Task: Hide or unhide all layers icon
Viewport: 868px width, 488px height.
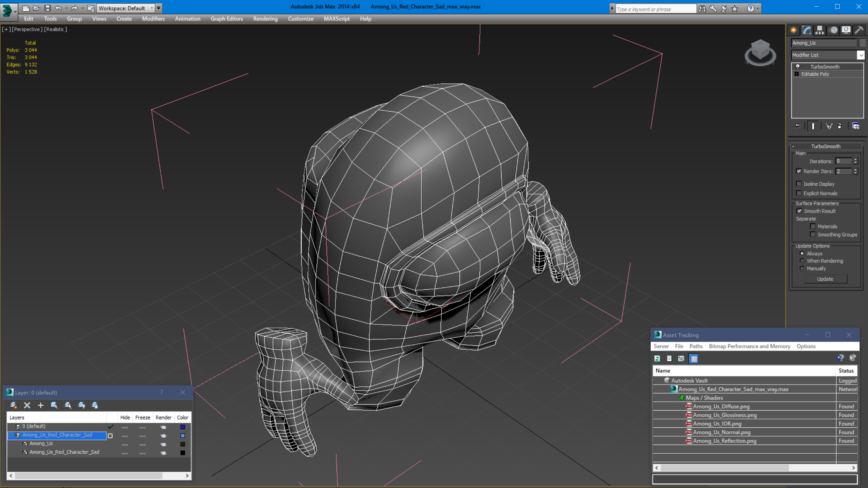Action: click(x=82, y=405)
